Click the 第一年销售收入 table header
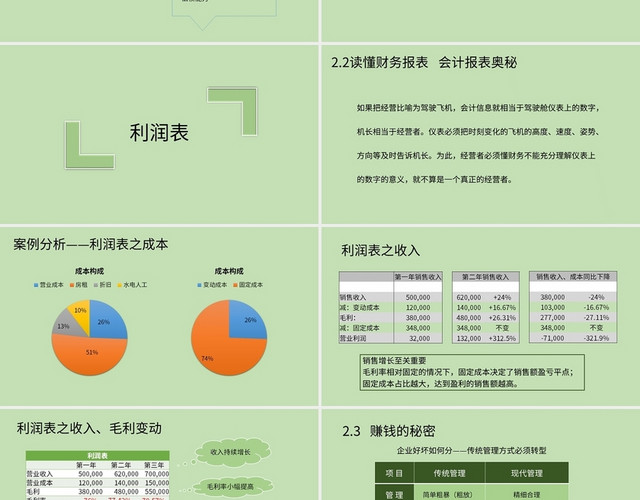 pyautogui.click(x=418, y=277)
